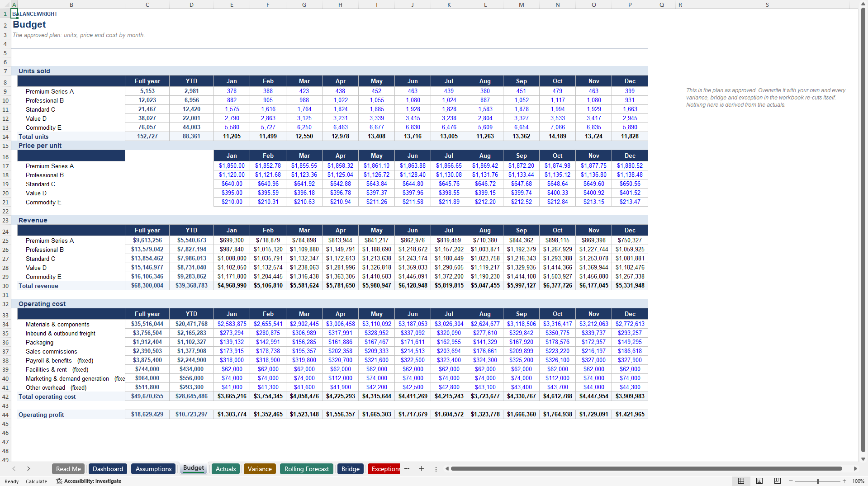Go to next sheet tab arrow
The height and width of the screenshot is (486, 868).
click(28, 469)
